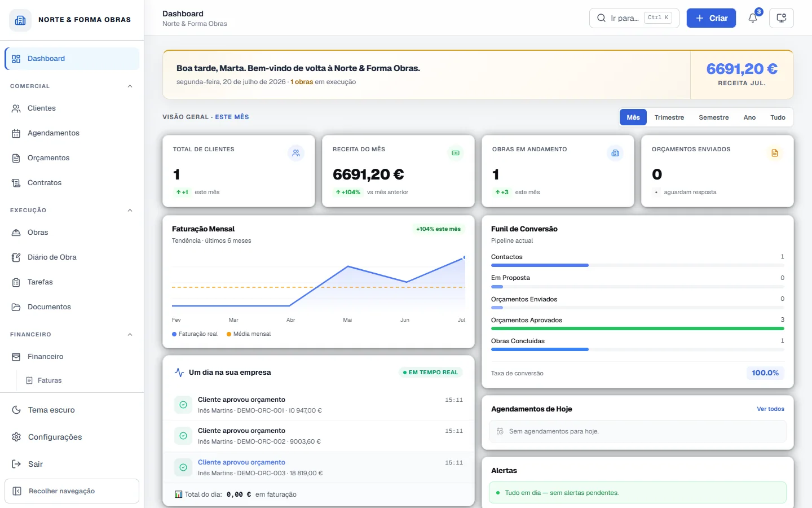Switch to the Semestre period tab

[x=714, y=117]
